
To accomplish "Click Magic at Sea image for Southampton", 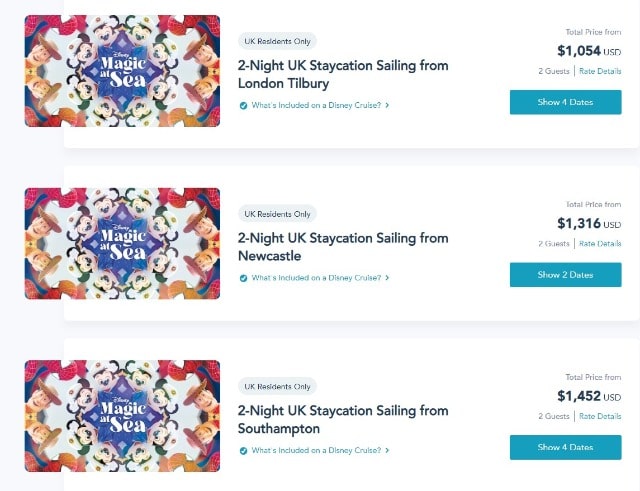I will pos(122,416).
